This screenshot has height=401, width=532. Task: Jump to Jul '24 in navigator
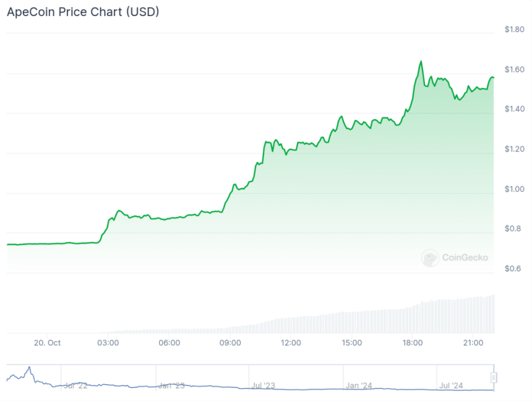tap(450, 386)
